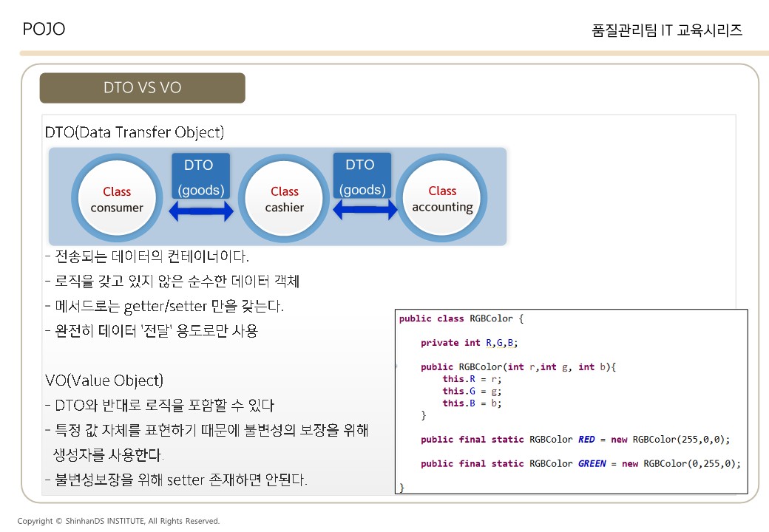
Task: Click the Copyright ShinhanDS INSTITUTE footer text
Action: (x=118, y=521)
